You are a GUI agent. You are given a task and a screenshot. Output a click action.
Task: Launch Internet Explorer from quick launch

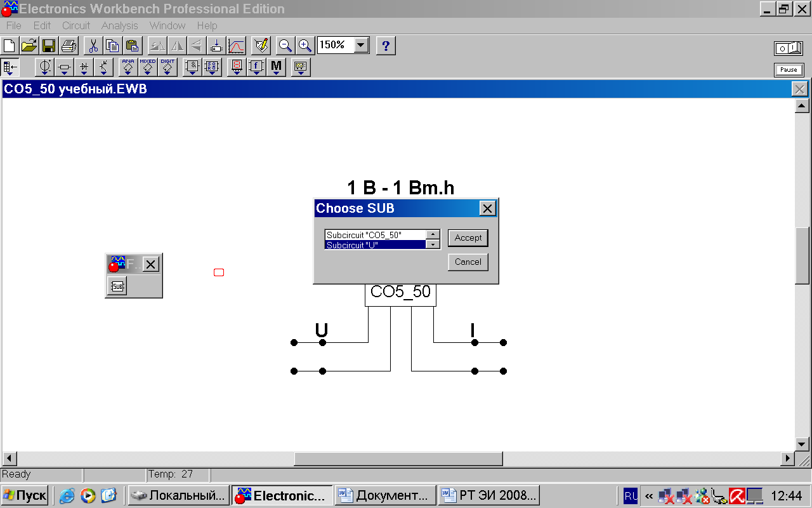coord(67,495)
